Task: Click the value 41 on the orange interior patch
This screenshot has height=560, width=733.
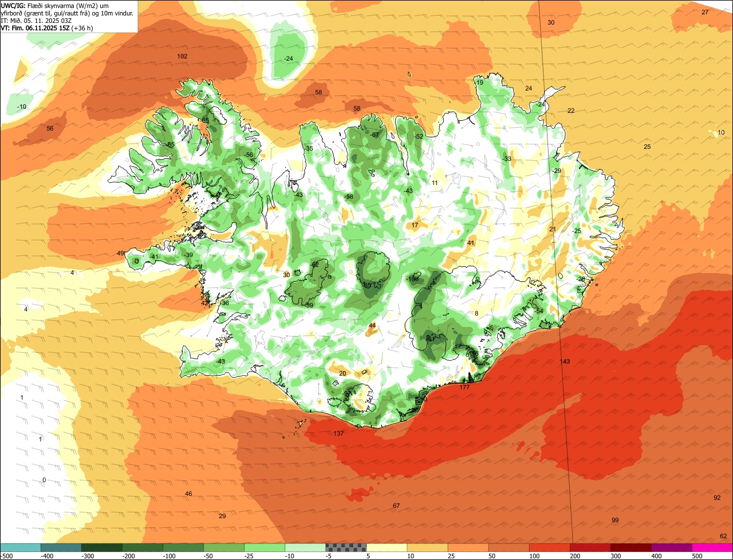Action: 471,243
